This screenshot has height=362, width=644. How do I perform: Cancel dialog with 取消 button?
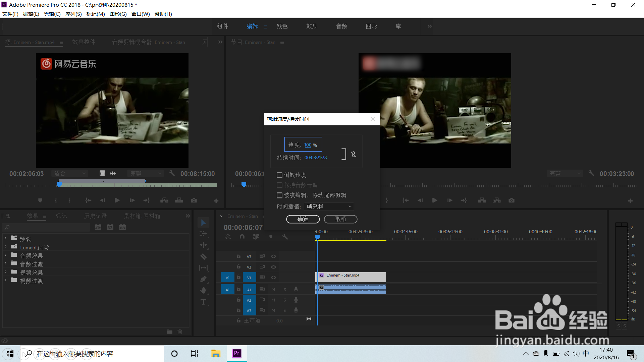pyautogui.click(x=340, y=219)
